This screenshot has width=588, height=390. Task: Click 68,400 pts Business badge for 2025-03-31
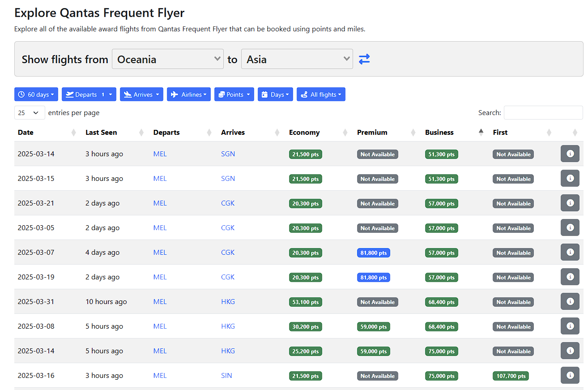(442, 302)
